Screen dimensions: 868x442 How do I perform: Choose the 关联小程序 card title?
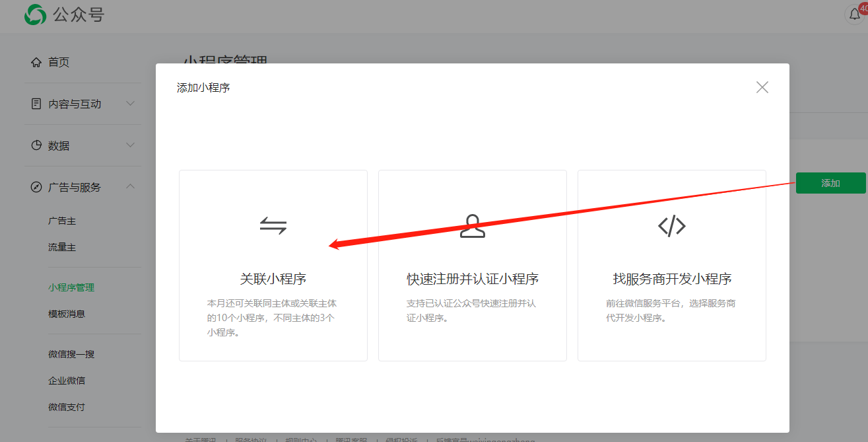pos(273,279)
